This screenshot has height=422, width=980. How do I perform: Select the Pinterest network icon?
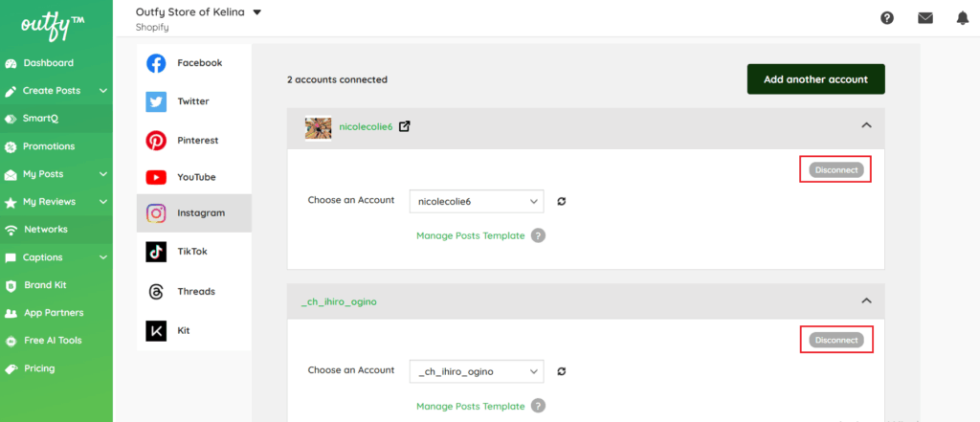[x=156, y=140]
